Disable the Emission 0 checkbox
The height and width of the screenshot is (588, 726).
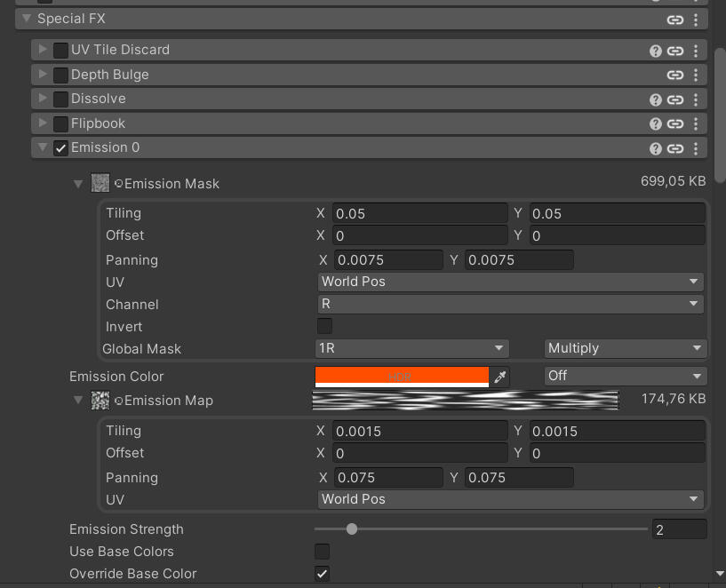[60, 148]
